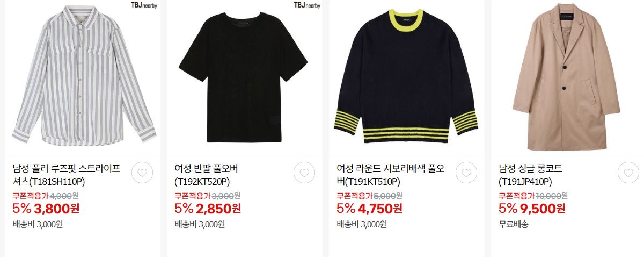Tap the heart icon for 남성 싱글 롱코트
Viewport: 644px width, 257px height.
628,173
